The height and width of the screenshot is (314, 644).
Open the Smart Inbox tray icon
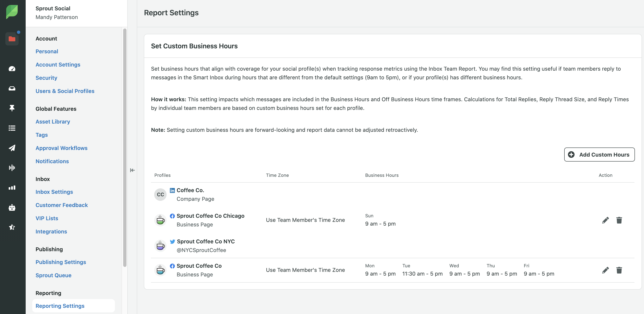[x=12, y=88]
